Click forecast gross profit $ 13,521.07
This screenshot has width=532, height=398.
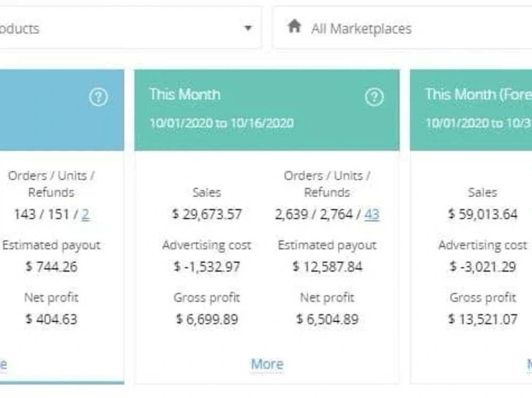click(483, 319)
